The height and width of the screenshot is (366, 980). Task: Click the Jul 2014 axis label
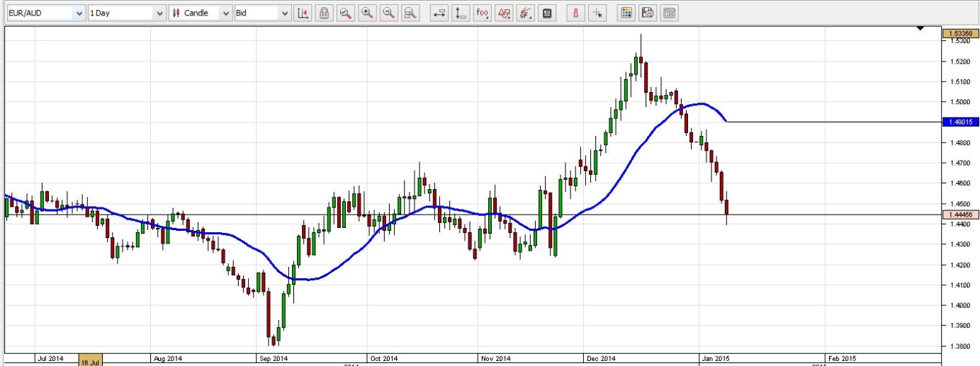[x=50, y=358]
